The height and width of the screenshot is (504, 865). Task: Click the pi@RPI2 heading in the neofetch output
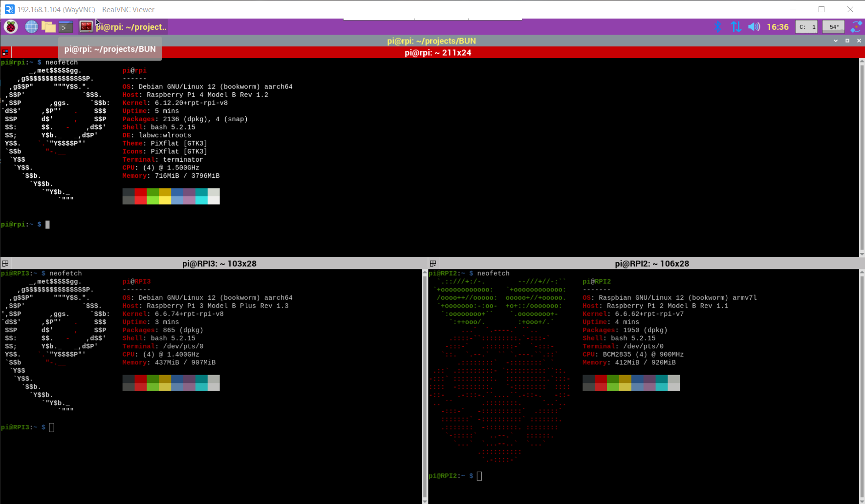pos(597,282)
